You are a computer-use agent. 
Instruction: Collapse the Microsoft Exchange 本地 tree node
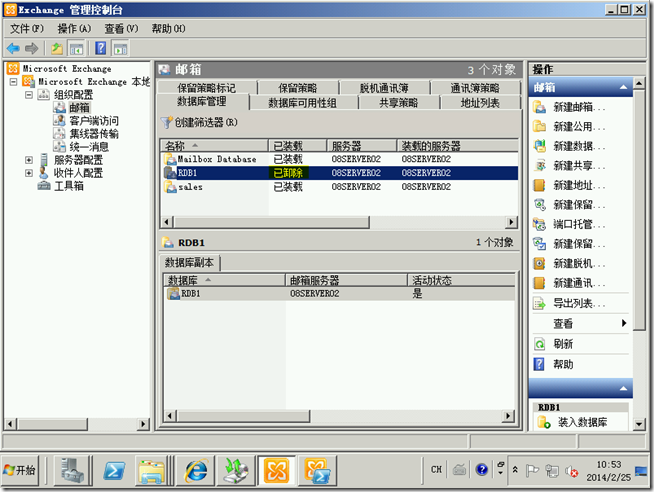[x=13, y=82]
